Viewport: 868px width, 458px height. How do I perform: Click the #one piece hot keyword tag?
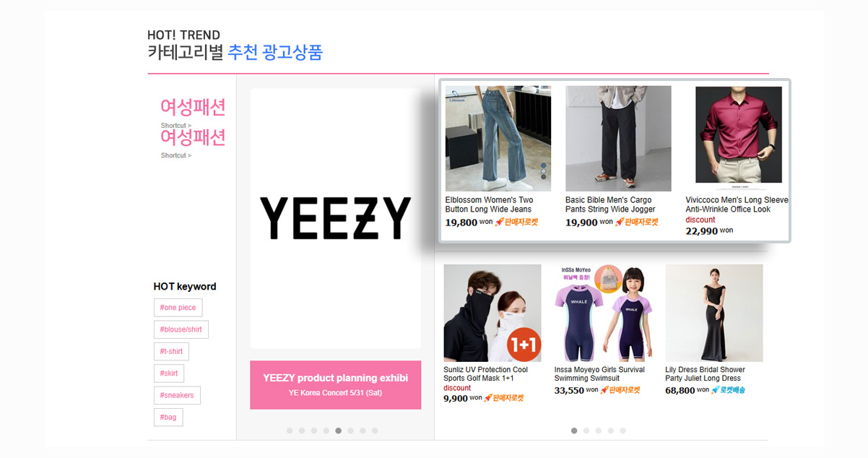pyautogui.click(x=178, y=308)
